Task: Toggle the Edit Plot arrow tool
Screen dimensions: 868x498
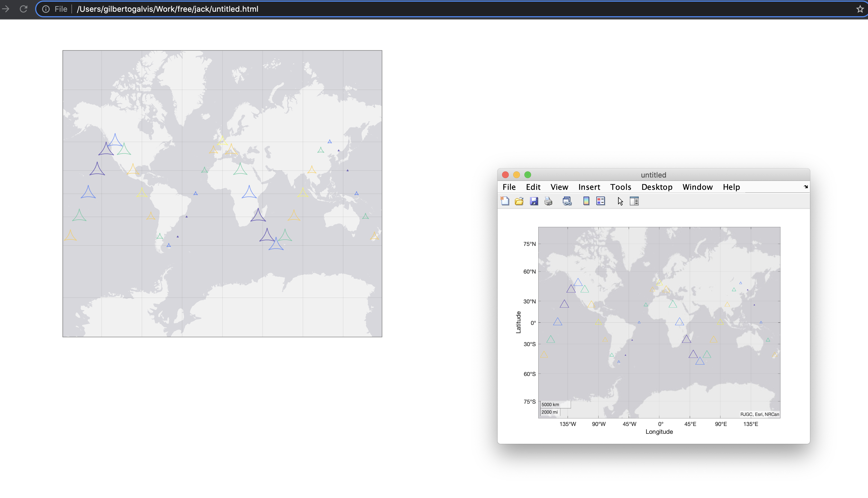Action: pyautogui.click(x=620, y=201)
